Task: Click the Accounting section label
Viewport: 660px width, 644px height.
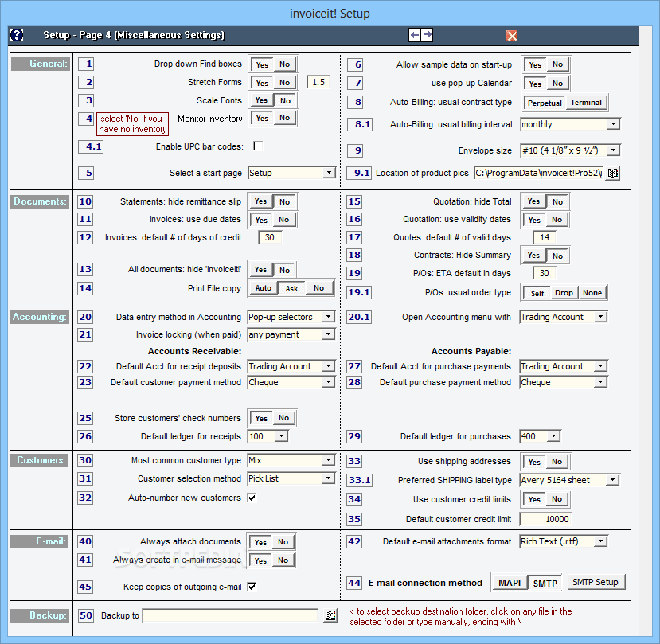Action: click(x=40, y=317)
